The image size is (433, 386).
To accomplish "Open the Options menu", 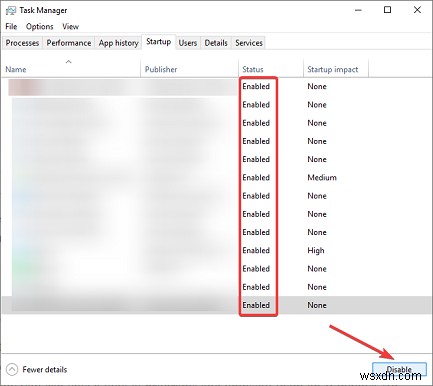I will (39, 27).
